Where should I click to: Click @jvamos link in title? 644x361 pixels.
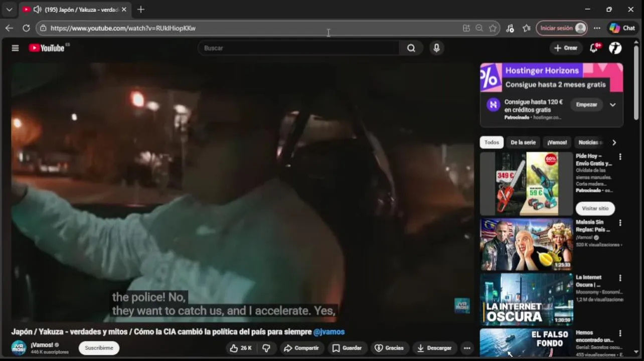click(x=329, y=332)
